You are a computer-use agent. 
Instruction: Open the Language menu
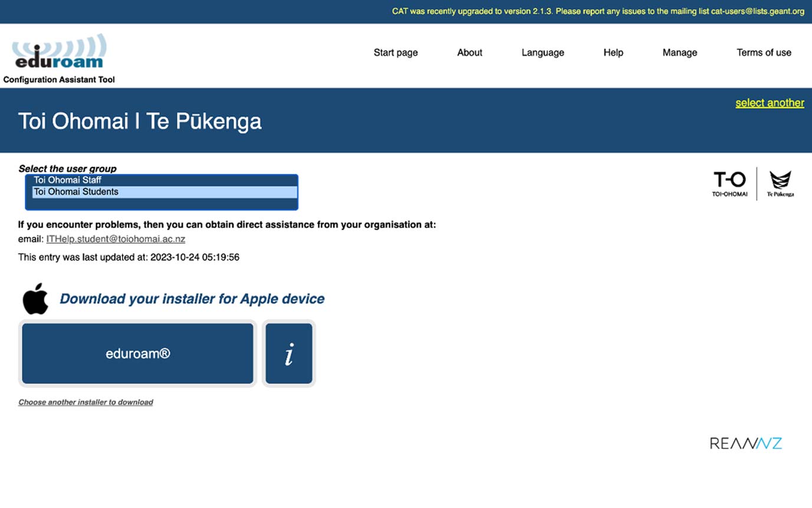[x=543, y=53]
